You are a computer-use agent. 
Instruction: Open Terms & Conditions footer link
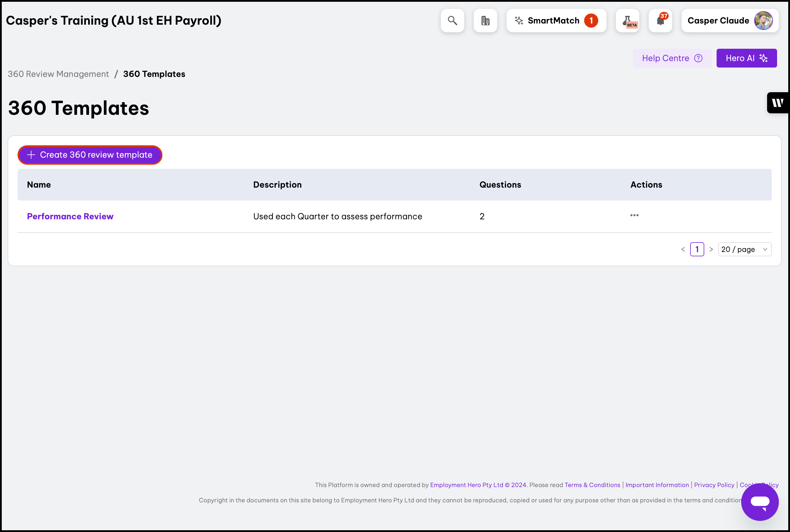[x=592, y=485]
